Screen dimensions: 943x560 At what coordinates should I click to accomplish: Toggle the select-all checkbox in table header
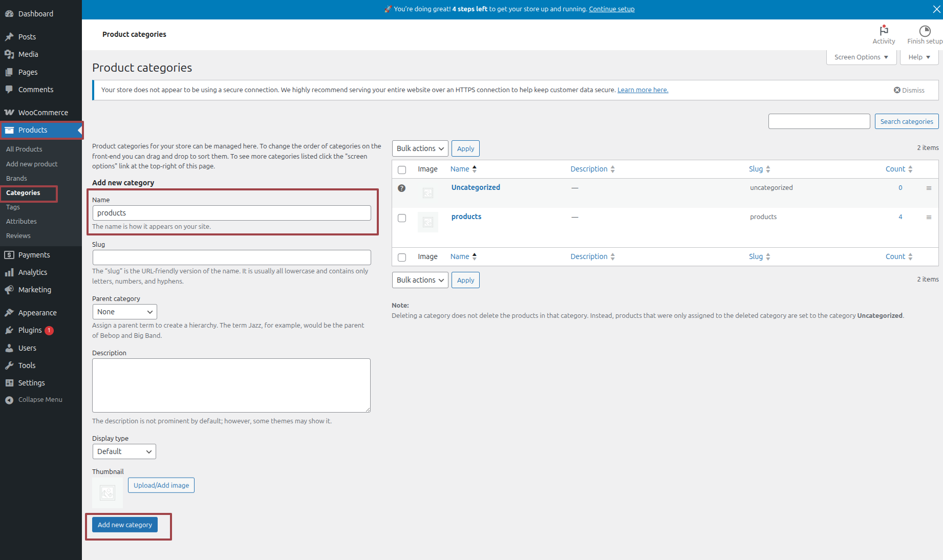pyautogui.click(x=402, y=170)
